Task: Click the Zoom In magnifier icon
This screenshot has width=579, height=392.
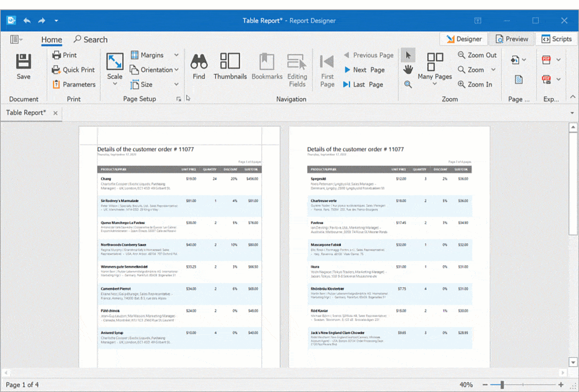Action: coord(463,83)
